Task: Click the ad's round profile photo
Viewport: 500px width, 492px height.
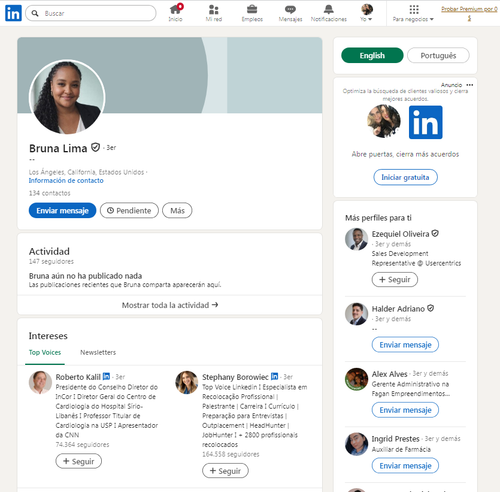Action: 384,121
